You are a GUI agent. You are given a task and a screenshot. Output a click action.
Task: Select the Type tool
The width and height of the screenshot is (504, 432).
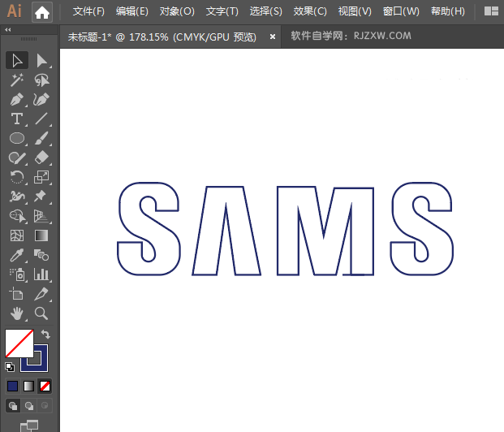pyautogui.click(x=17, y=119)
